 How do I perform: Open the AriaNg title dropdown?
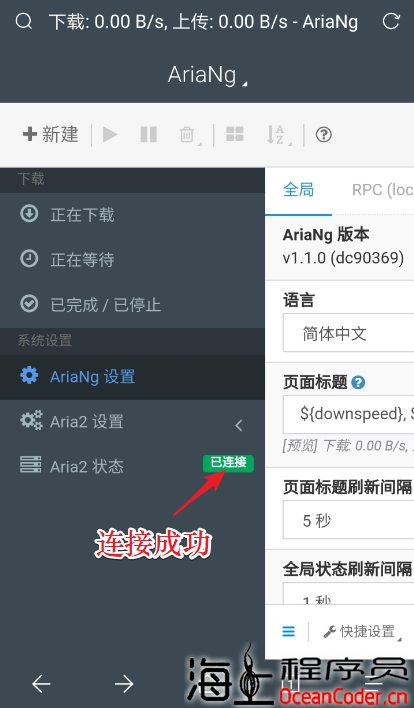point(207,75)
